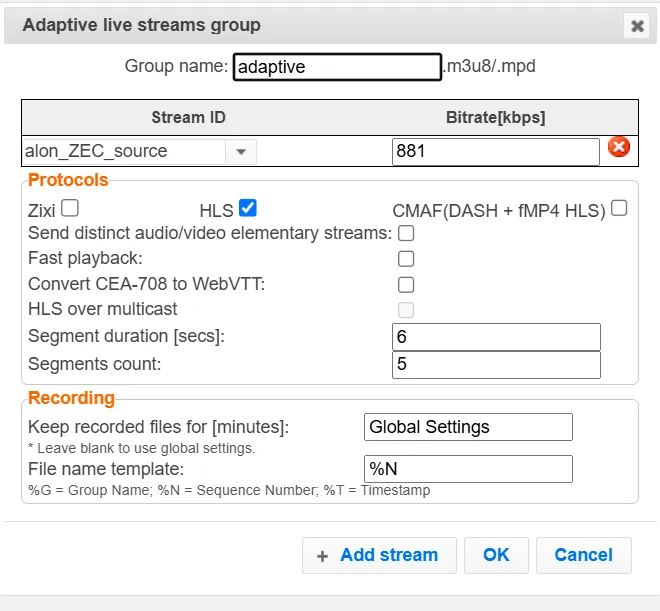Close the Adaptive live streams group dialog

click(x=636, y=26)
